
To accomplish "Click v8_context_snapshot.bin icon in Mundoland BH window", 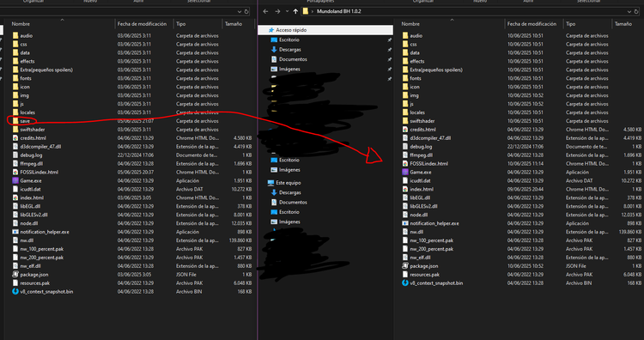I will (x=405, y=283).
